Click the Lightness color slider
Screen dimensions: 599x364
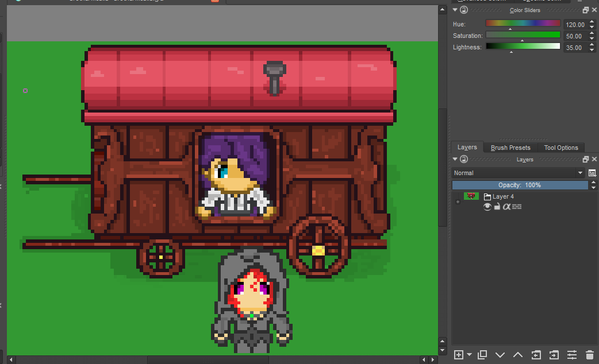[523, 47]
